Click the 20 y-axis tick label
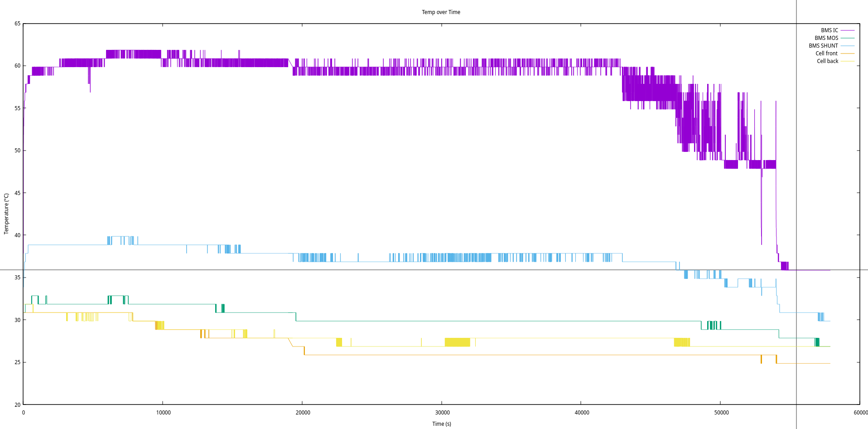The image size is (868, 429). [18, 405]
